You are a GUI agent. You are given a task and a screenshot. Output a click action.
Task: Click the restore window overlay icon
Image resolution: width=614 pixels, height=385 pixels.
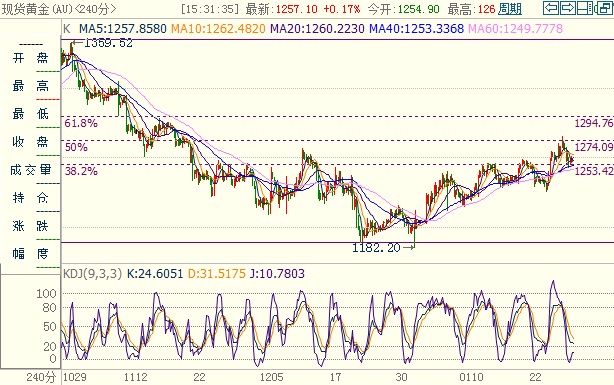605,8
